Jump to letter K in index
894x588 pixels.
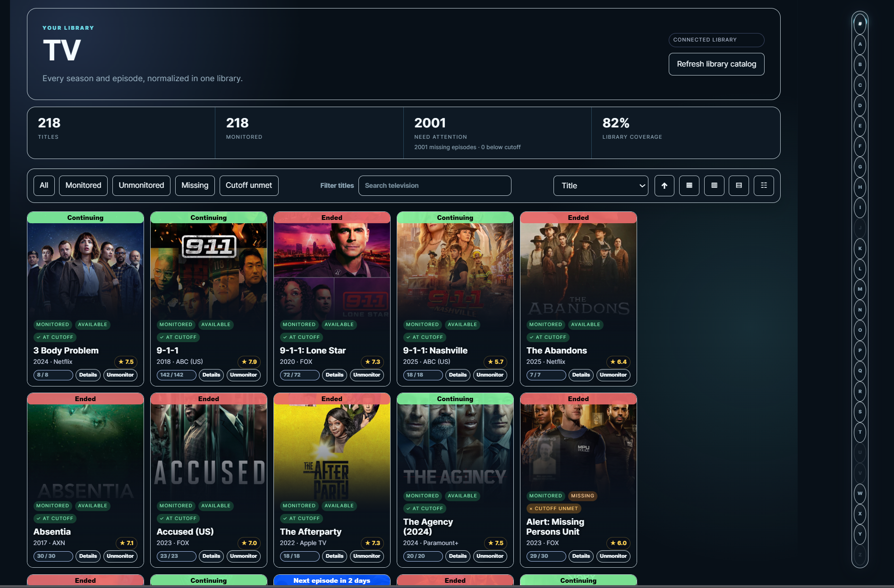coord(860,248)
